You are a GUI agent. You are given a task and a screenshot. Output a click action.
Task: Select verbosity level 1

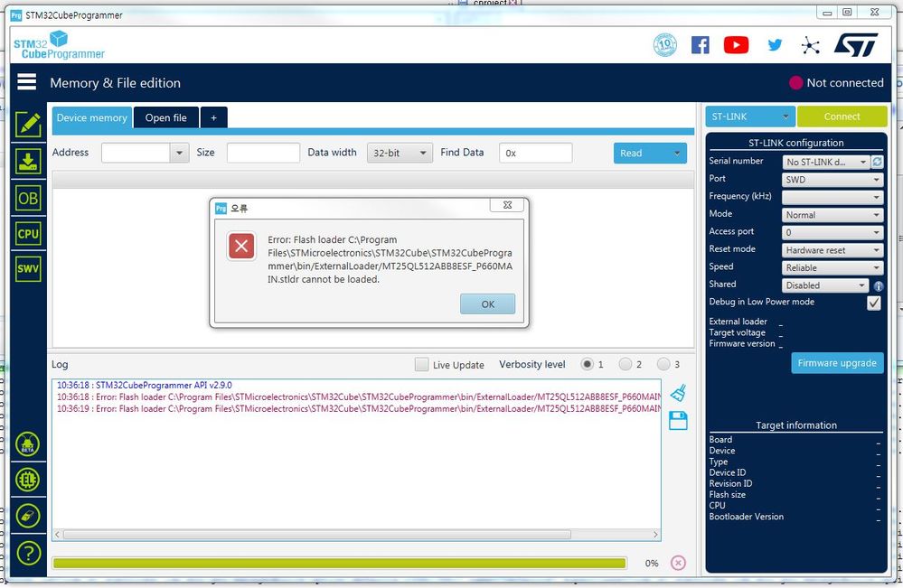[587, 364]
